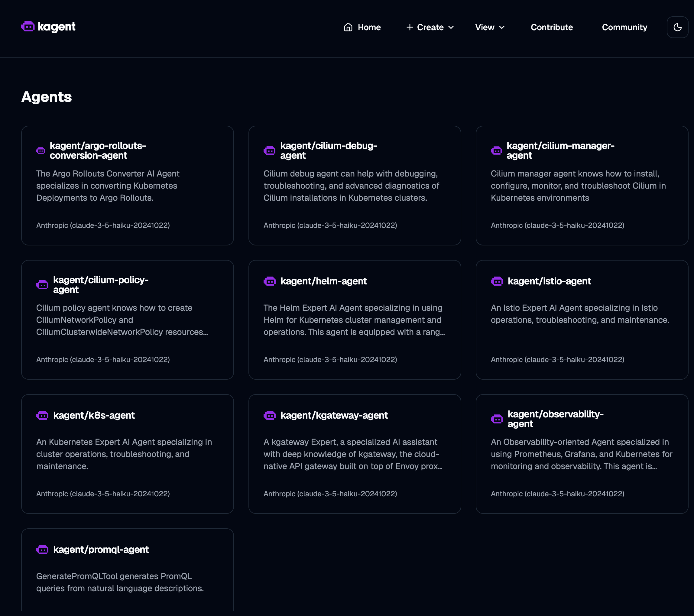Image resolution: width=694 pixels, height=616 pixels.
Task: Click the helm-agent robot icon
Action: 270,281
